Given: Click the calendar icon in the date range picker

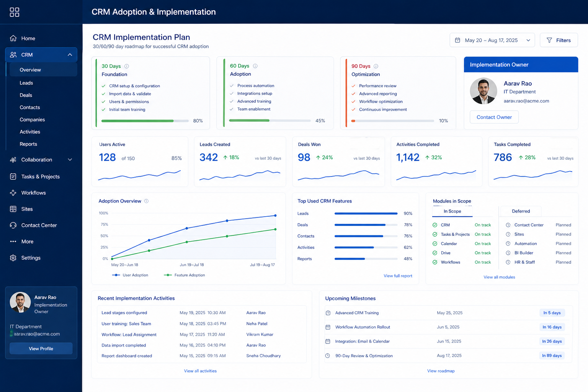Looking at the screenshot, I should point(457,40).
